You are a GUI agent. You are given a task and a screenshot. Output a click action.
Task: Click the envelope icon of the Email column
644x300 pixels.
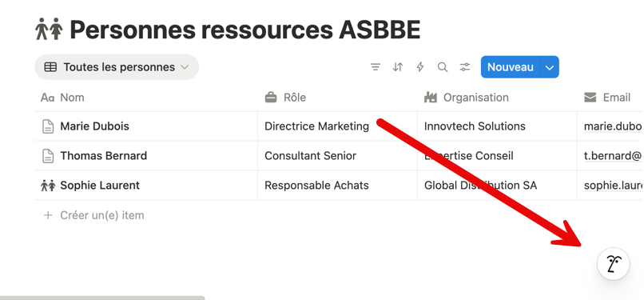(590, 98)
